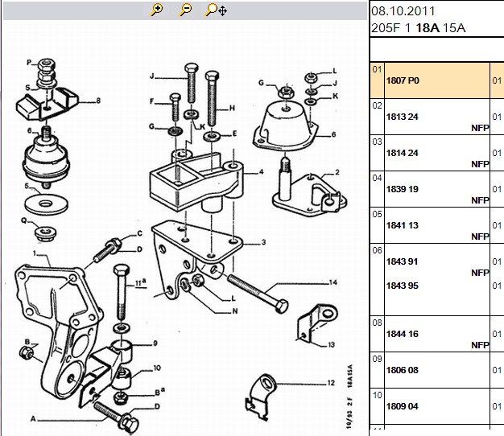Click the zoom in magnifier icon
Image resolution: width=504 pixels, height=436 pixels.
156,10
